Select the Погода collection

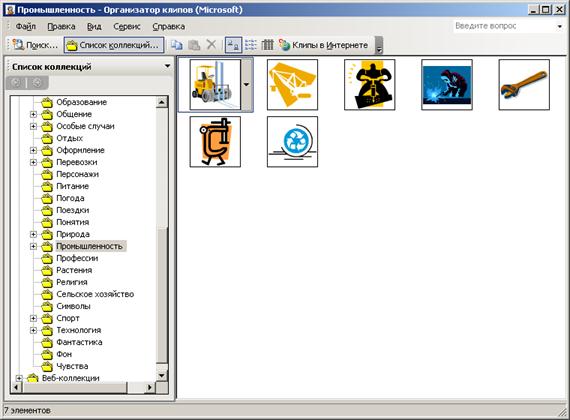70,198
